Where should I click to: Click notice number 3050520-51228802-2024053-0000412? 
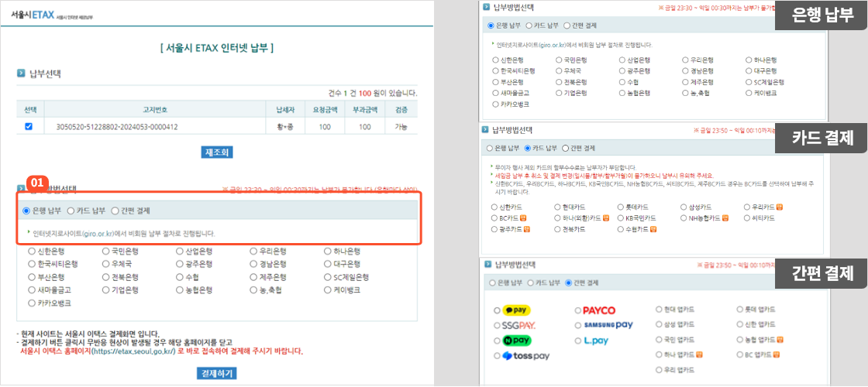[117, 127]
